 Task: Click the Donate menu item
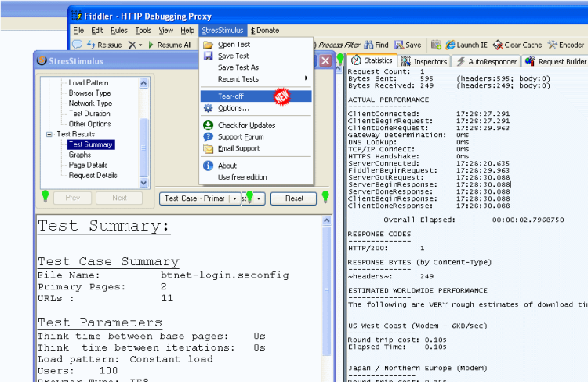265,31
